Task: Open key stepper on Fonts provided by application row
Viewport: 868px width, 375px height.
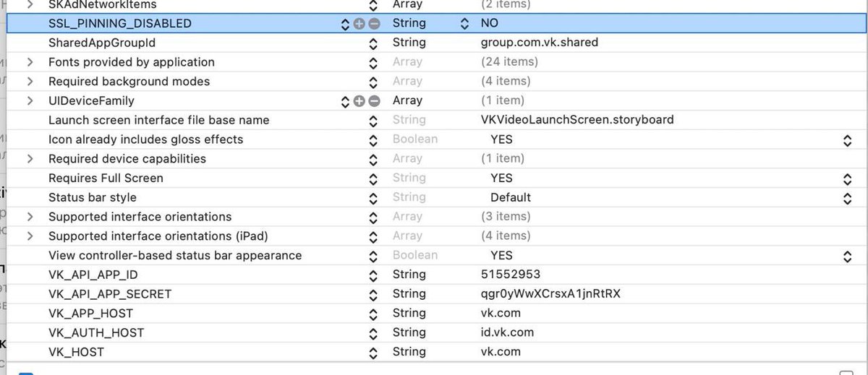Action: click(x=373, y=63)
